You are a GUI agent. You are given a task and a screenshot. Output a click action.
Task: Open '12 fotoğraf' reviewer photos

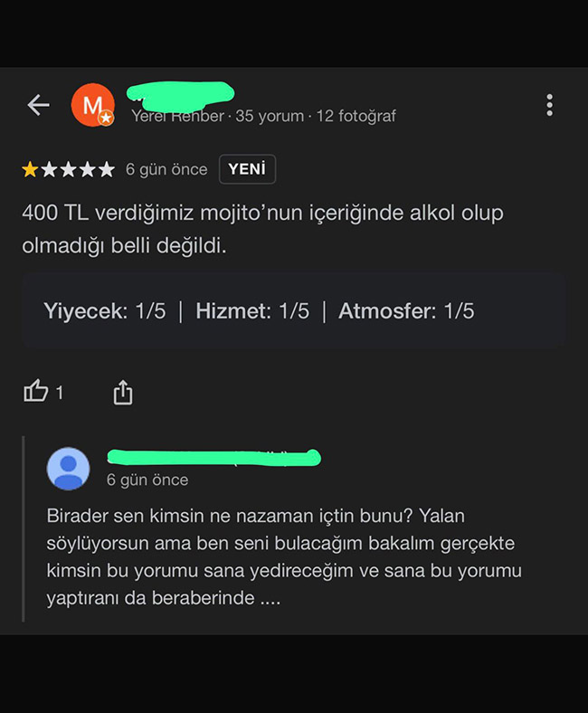pos(356,116)
